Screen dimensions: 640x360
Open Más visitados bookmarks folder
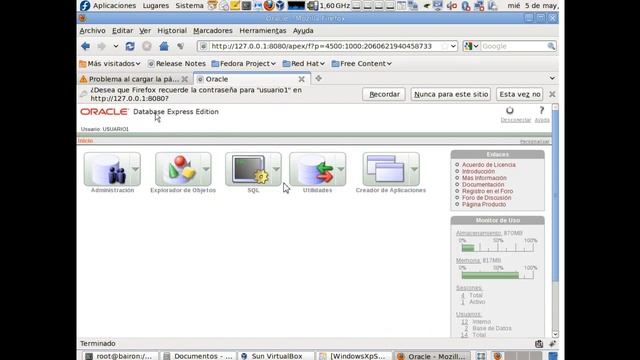coord(110,64)
